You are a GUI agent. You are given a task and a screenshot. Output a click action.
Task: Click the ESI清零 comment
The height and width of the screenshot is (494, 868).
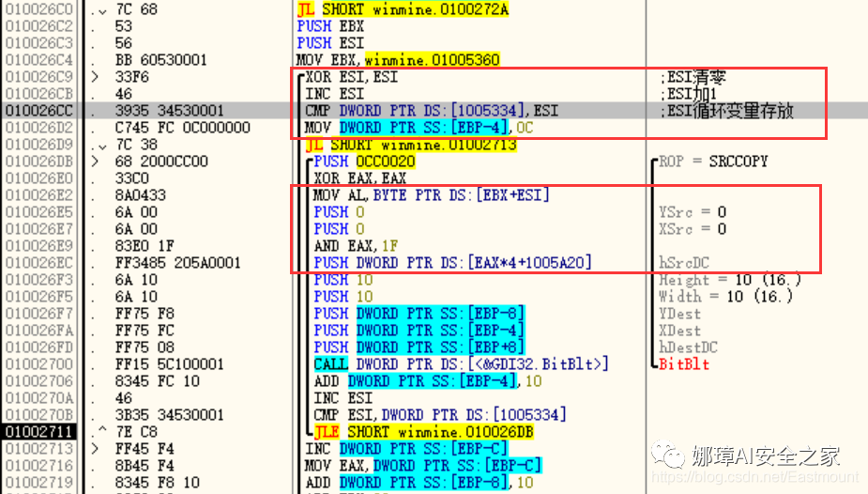click(x=693, y=77)
